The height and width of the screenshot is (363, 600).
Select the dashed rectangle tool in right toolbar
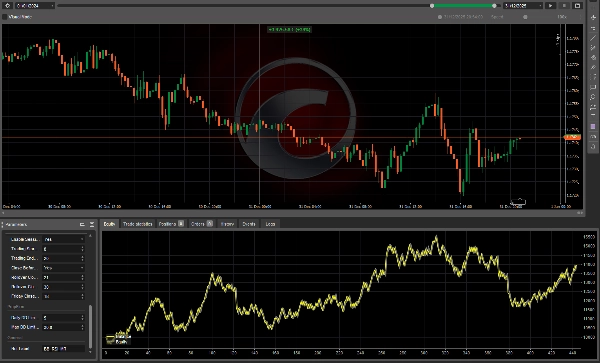click(x=593, y=78)
